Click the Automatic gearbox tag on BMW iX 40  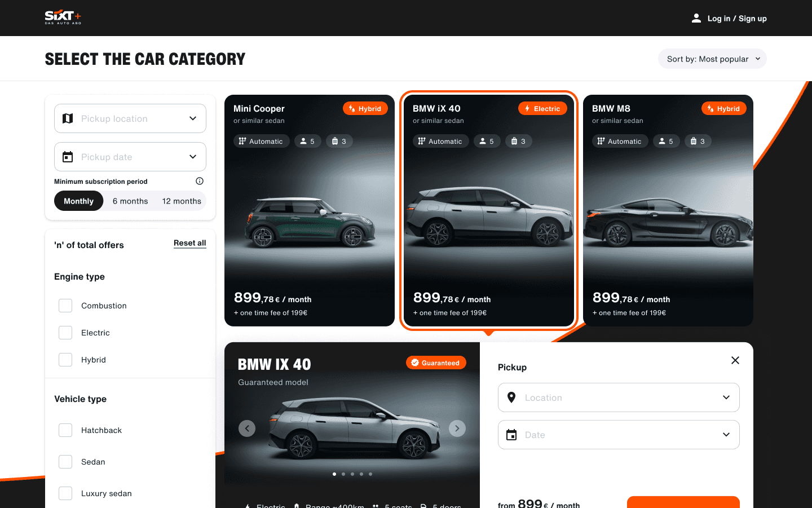pos(441,142)
